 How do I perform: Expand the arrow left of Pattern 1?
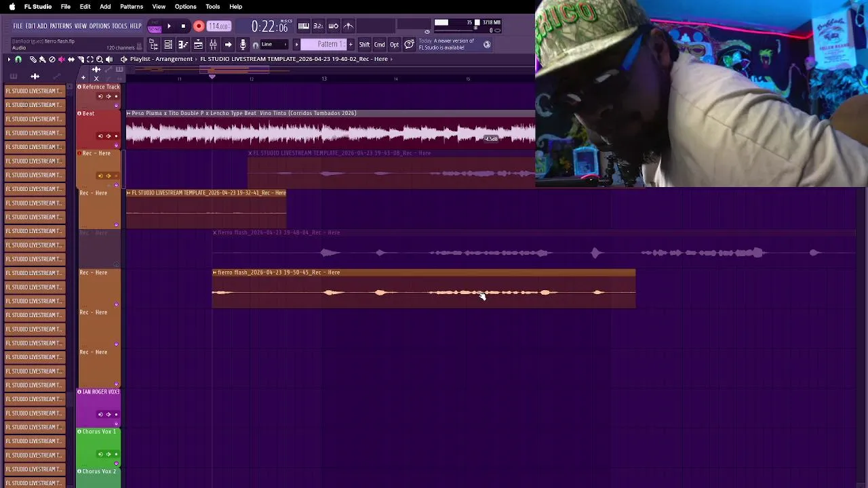pyautogui.click(x=296, y=45)
